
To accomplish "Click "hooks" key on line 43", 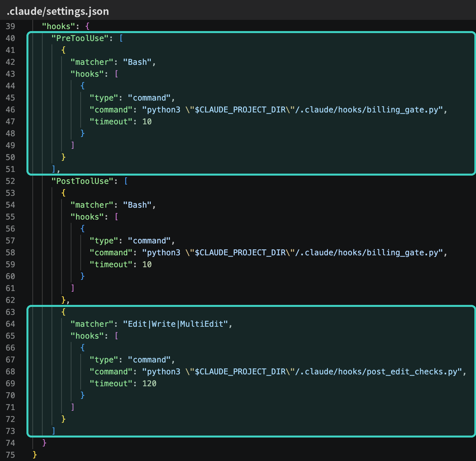I will [87, 74].
